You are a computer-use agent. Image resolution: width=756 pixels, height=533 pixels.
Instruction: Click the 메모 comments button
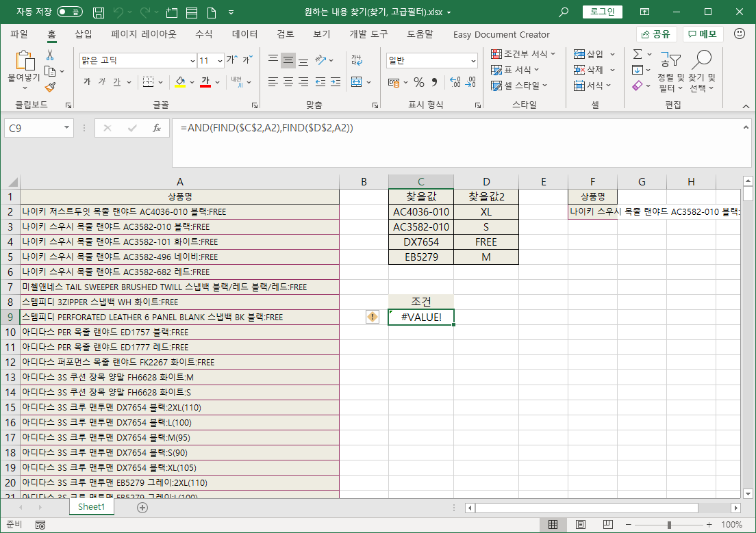pyautogui.click(x=703, y=34)
